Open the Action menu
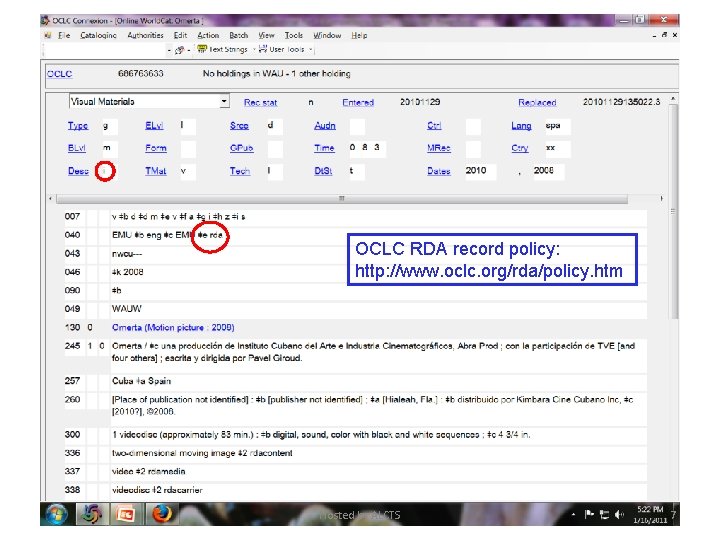Screen dimensions: 720x540 (208, 35)
